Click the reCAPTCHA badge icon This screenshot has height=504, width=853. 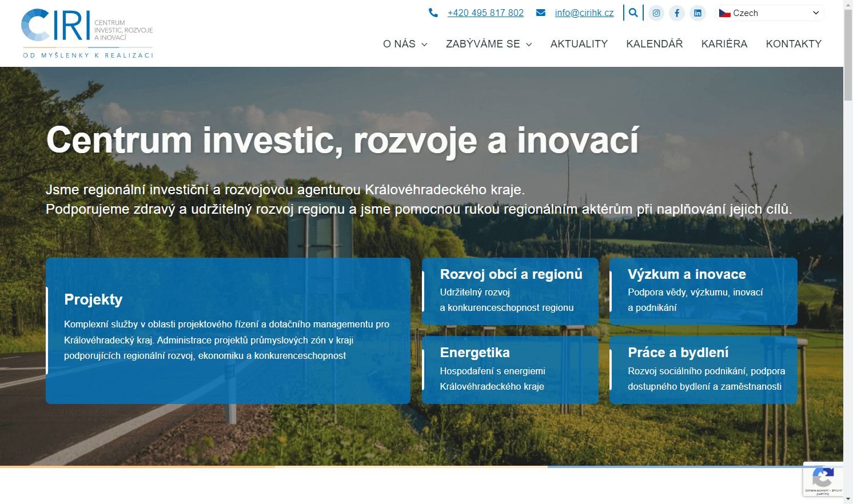[823, 478]
